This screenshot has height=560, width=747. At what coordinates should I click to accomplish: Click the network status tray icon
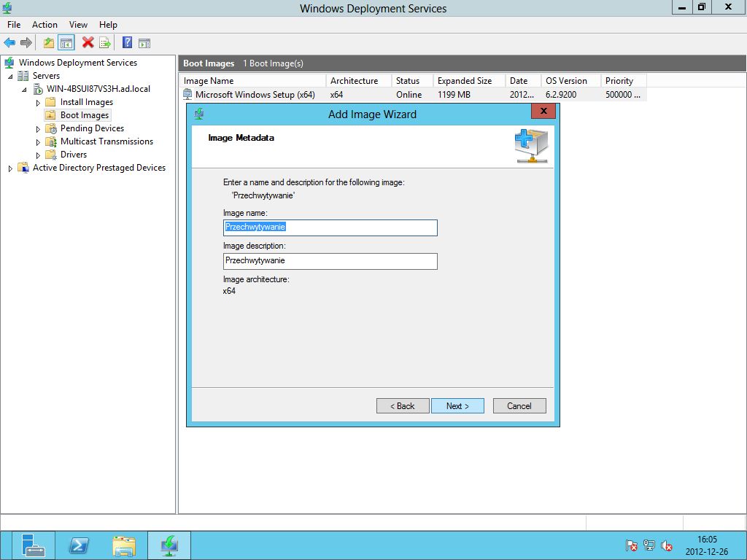click(x=649, y=545)
